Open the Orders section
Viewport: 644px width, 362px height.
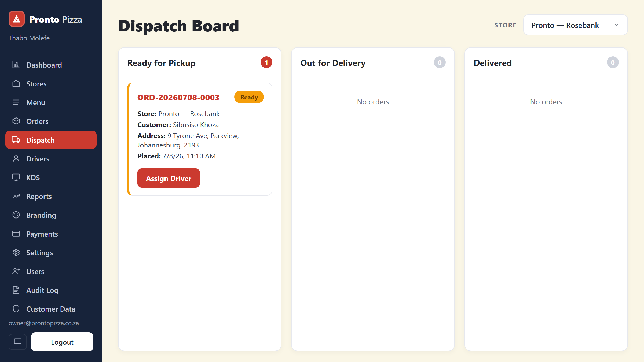click(51, 121)
